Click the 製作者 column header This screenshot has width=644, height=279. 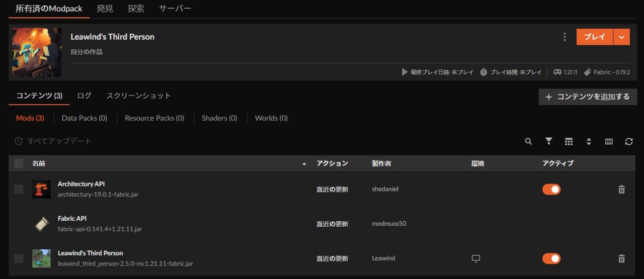click(x=381, y=163)
